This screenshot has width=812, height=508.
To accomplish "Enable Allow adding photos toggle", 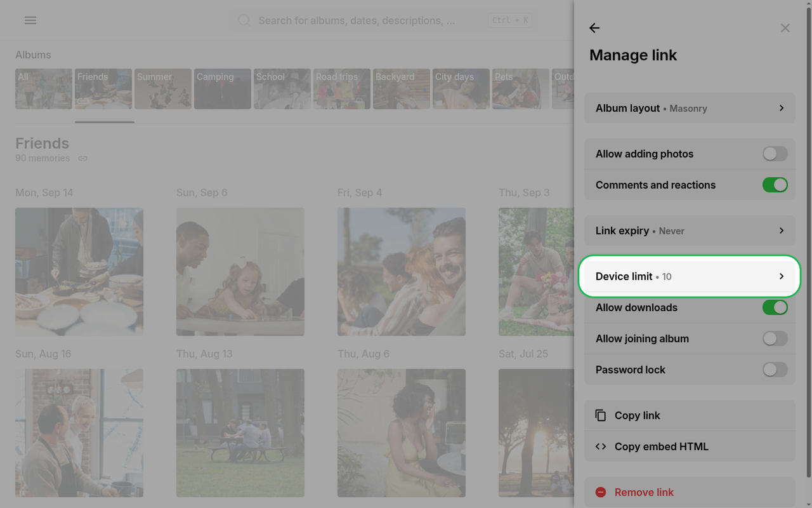I will [x=775, y=154].
